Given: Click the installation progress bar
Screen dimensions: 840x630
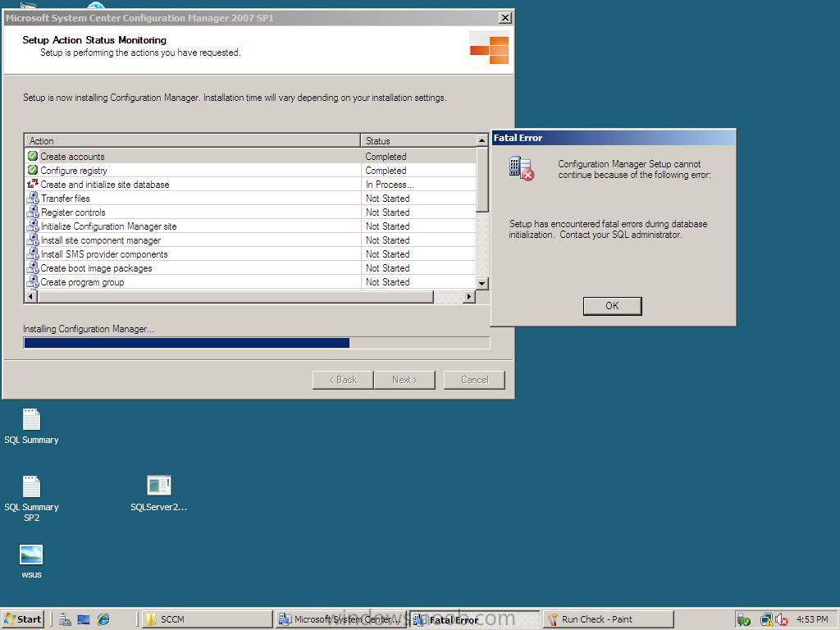Looking at the screenshot, I should coord(257,343).
